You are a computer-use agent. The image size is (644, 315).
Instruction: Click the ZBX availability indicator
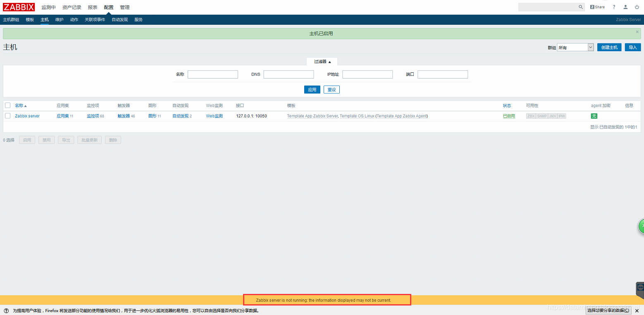pyautogui.click(x=531, y=116)
